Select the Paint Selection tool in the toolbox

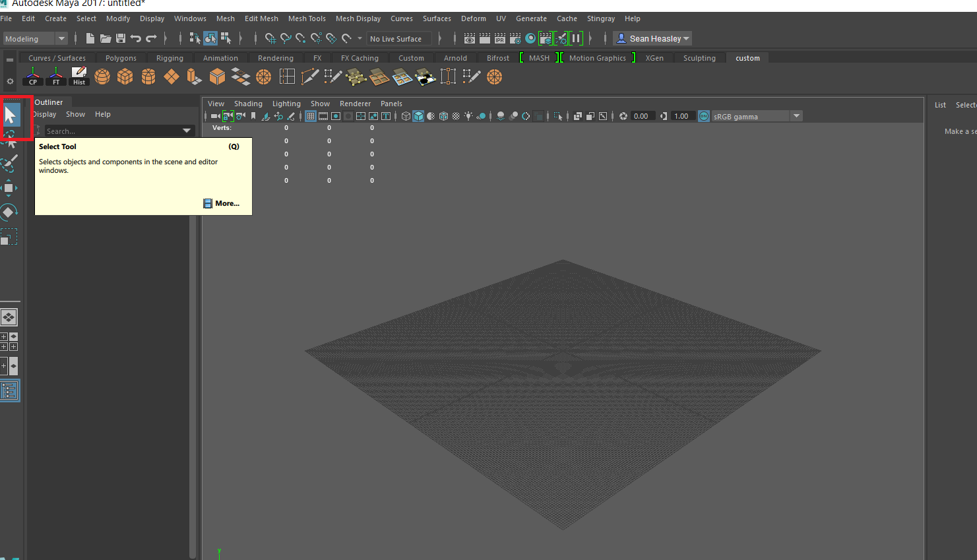pyautogui.click(x=9, y=163)
